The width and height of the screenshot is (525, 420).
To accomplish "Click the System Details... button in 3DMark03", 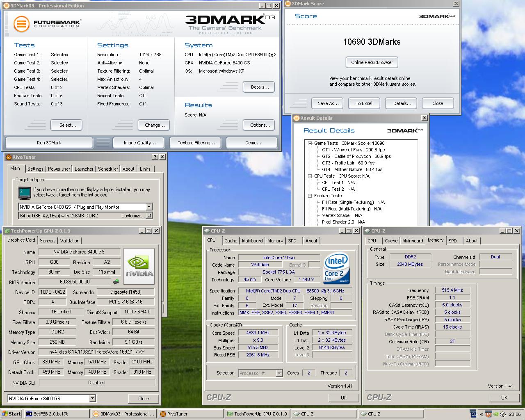I will point(259,87).
